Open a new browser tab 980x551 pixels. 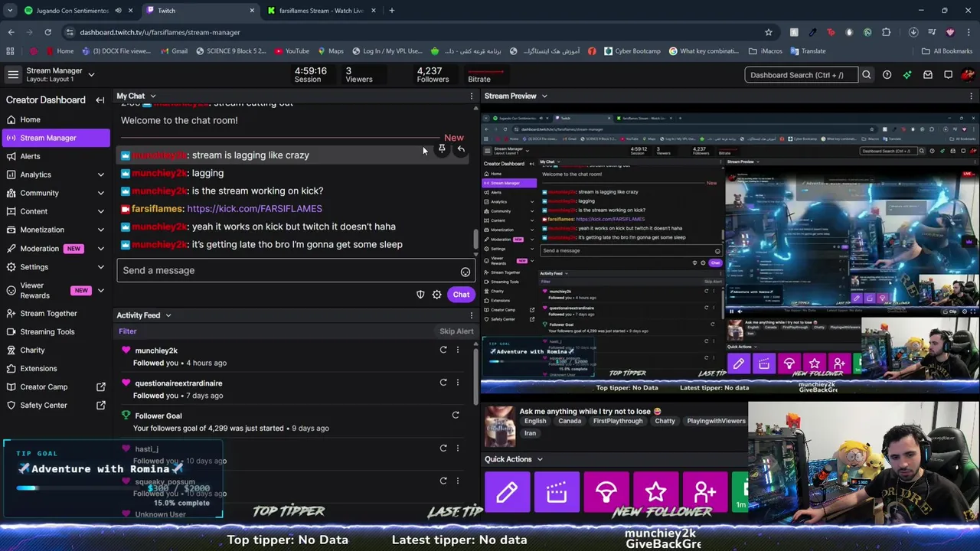tap(391, 11)
